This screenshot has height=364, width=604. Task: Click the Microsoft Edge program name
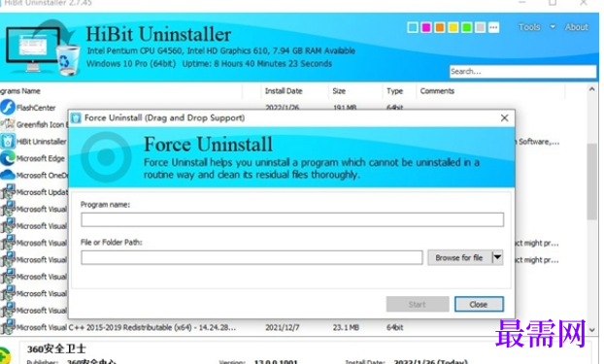pos(41,158)
